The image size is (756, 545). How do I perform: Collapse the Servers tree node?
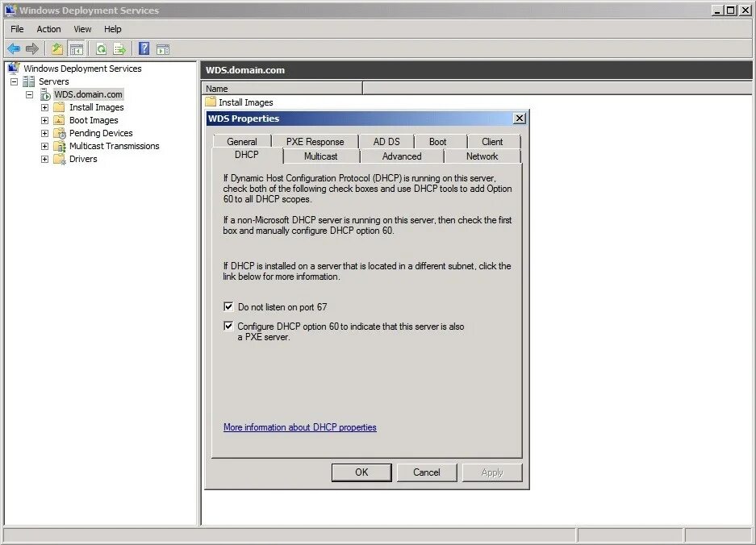click(14, 81)
